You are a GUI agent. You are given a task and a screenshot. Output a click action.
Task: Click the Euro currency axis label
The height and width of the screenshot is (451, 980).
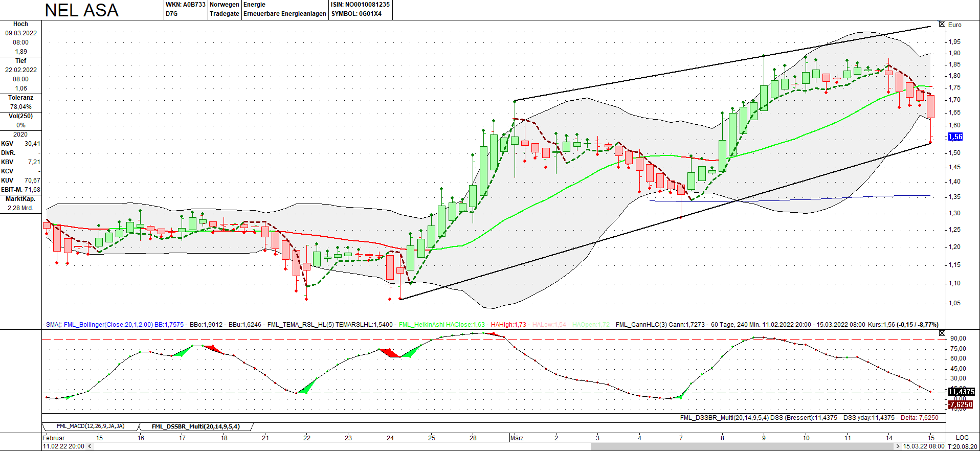pos(955,25)
